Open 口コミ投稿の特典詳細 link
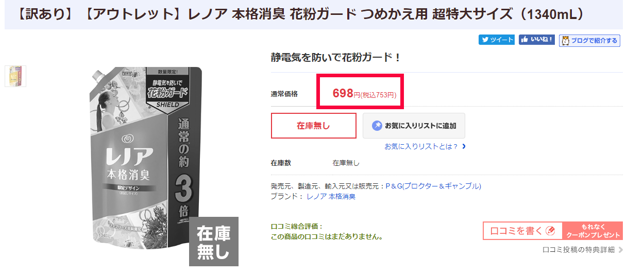The width and height of the screenshot is (644, 274). pyautogui.click(x=579, y=250)
